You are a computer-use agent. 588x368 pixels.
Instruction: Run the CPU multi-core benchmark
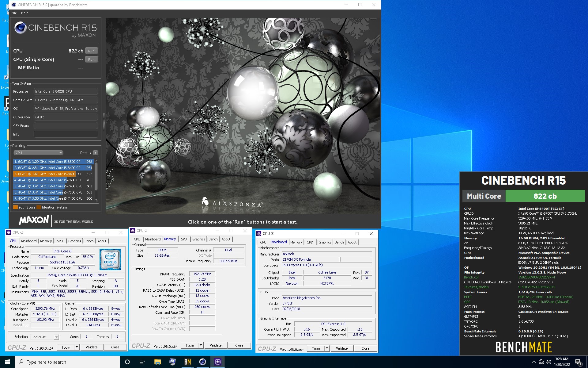coord(91,51)
